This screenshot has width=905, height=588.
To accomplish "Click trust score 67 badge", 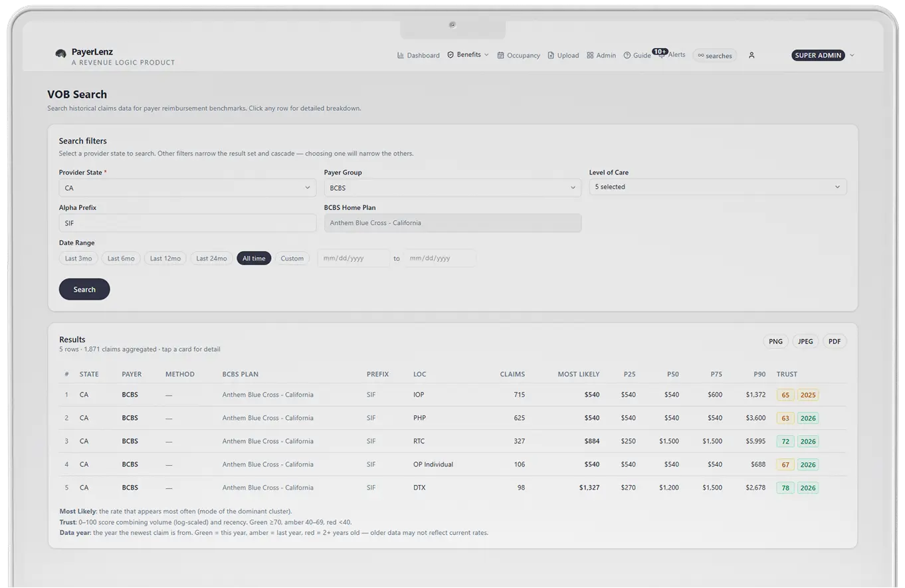I will pyautogui.click(x=785, y=464).
